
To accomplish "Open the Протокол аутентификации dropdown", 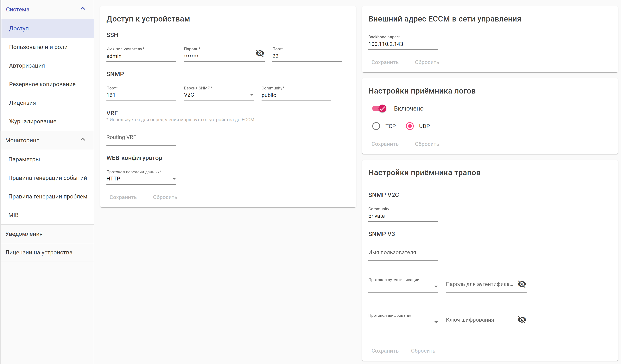I will click(x=403, y=286).
